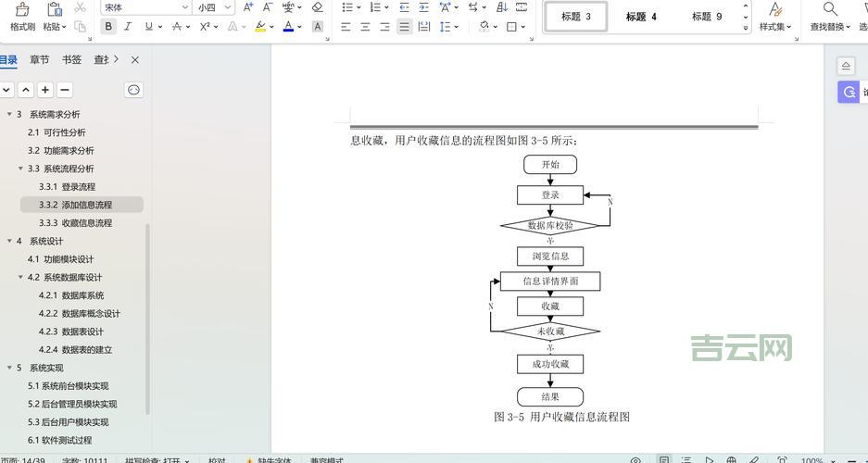Go to 4.2.2 数据库概念设计 heading
Image resolution: width=868 pixels, height=463 pixels.
[79, 314]
